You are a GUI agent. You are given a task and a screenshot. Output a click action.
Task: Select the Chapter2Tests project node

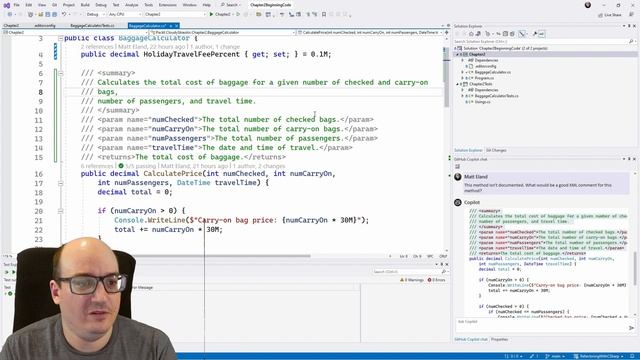coord(480,84)
